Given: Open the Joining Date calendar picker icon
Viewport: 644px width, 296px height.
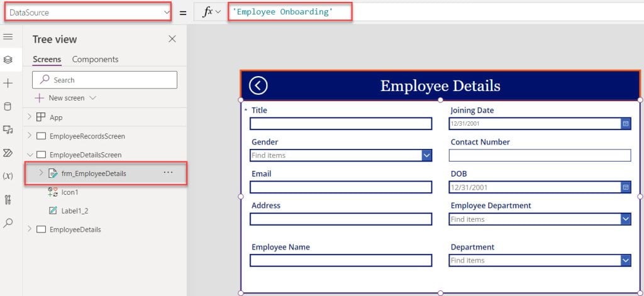Looking at the screenshot, I should (626, 124).
